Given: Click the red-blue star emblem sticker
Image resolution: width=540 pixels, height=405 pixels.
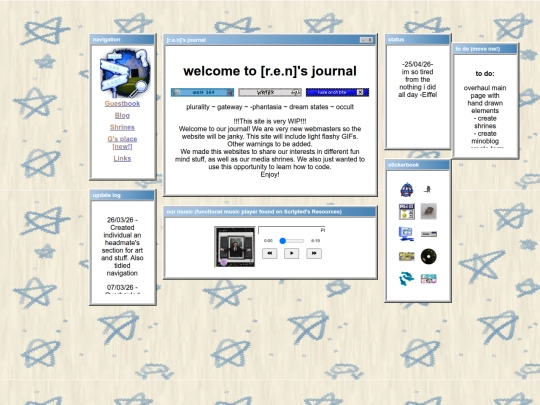Looking at the screenshot, I should [x=407, y=190].
